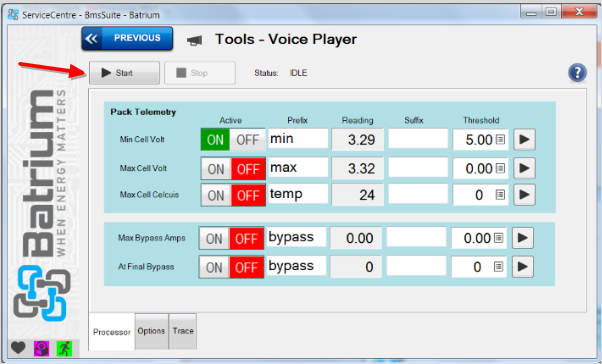Click Min Cell Volt suffix field
The width and height of the screenshot is (602, 364).
pos(418,138)
